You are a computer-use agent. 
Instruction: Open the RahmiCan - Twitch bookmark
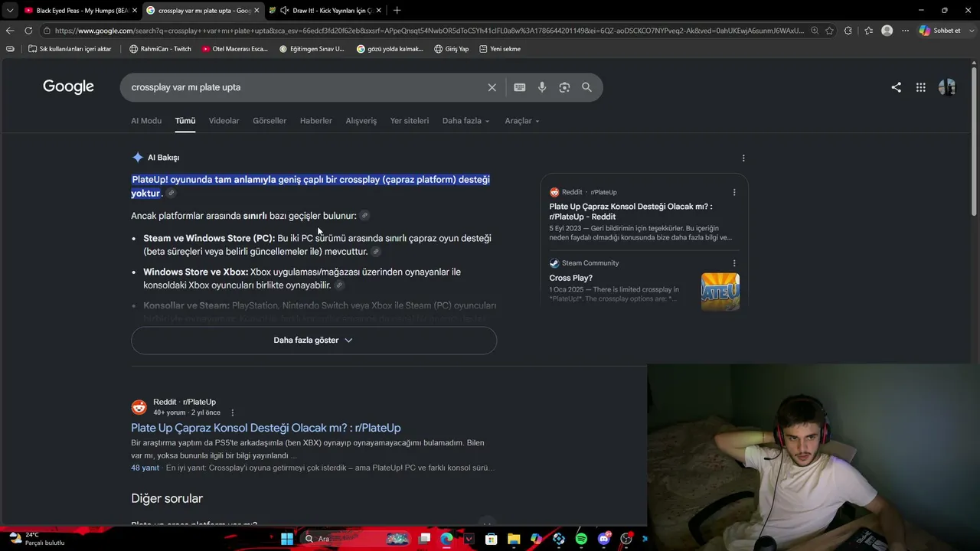pos(160,49)
